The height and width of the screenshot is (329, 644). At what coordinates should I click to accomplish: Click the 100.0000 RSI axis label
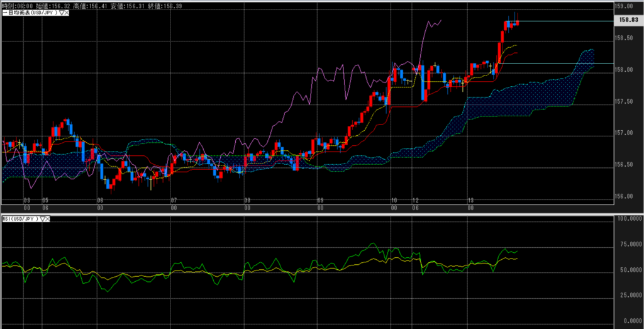click(x=628, y=218)
